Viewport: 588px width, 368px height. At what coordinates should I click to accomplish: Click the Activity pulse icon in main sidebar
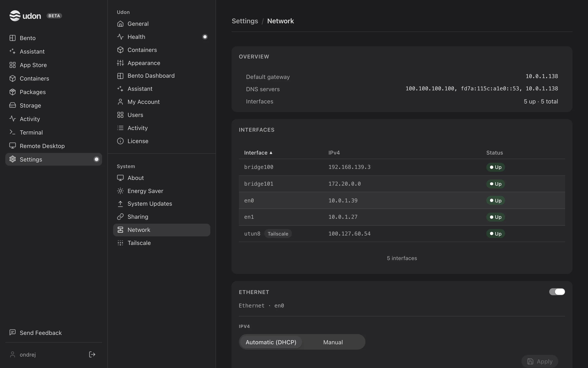click(12, 119)
